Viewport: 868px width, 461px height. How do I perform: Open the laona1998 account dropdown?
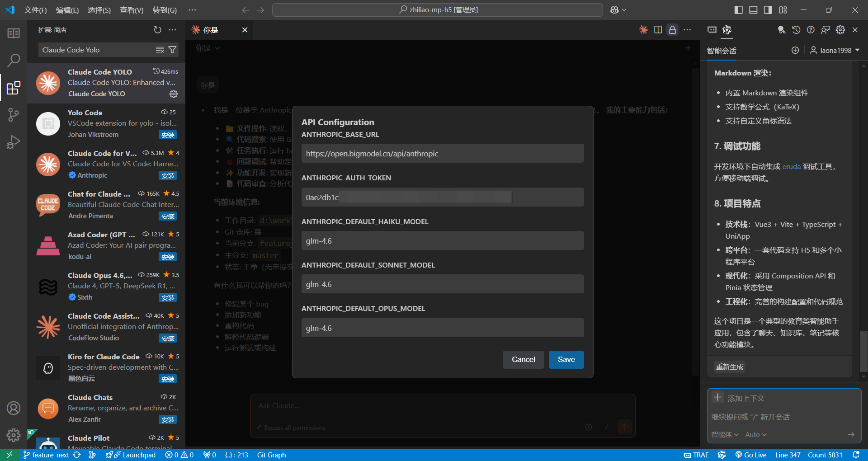tap(835, 50)
